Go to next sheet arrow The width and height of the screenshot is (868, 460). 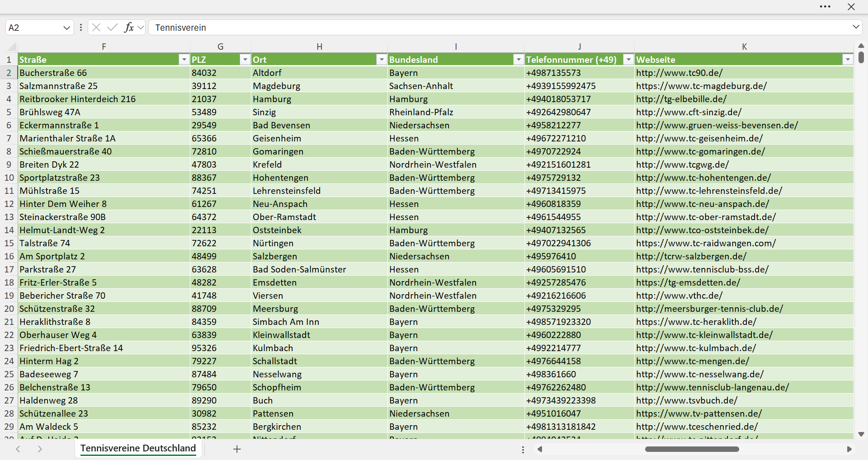(x=40, y=449)
